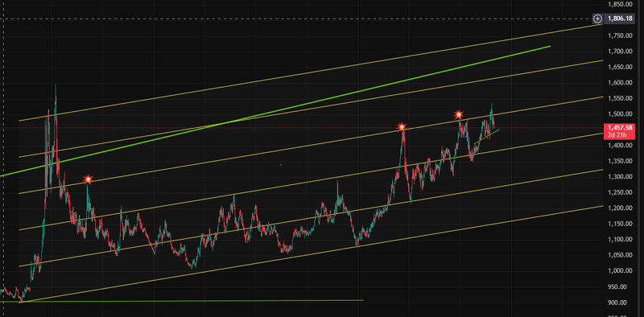This screenshot has width=644, height=317.
Task: Click the 1,150.00 price axis label
Action: pyautogui.click(x=620, y=224)
